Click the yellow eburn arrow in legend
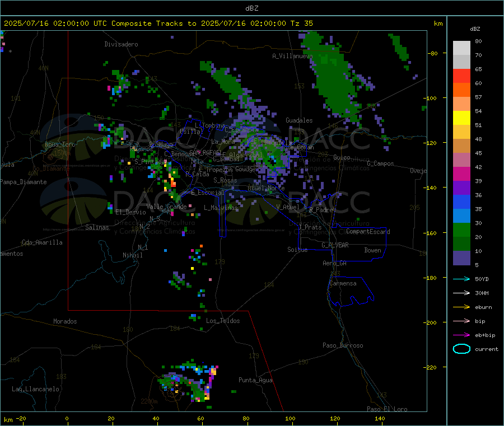Image resolution: width=504 pixels, height=426 pixels. point(461,307)
